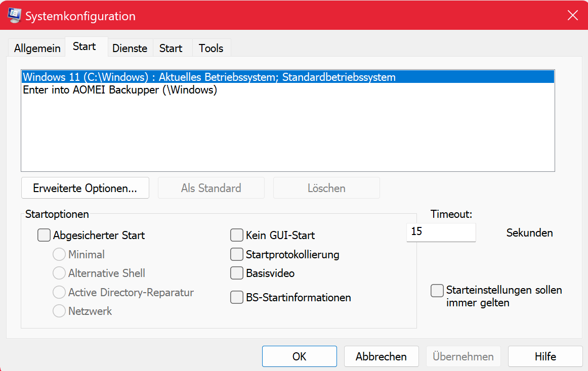Click Abbrechen to cancel
This screenshot has width=588, height=371.
pyautogui.click(x=381, y=356)
